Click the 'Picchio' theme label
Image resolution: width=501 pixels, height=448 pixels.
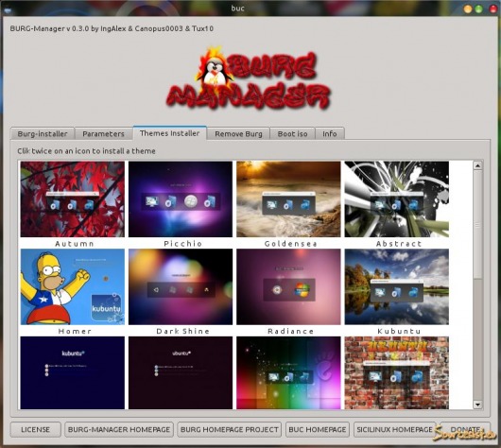coord(182,244)
